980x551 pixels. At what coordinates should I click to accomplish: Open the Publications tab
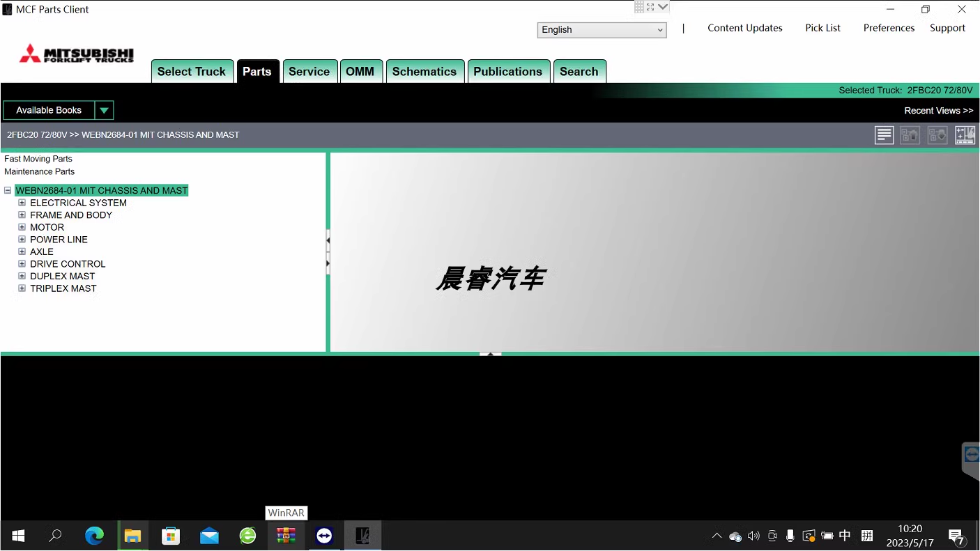click(508, 71)
